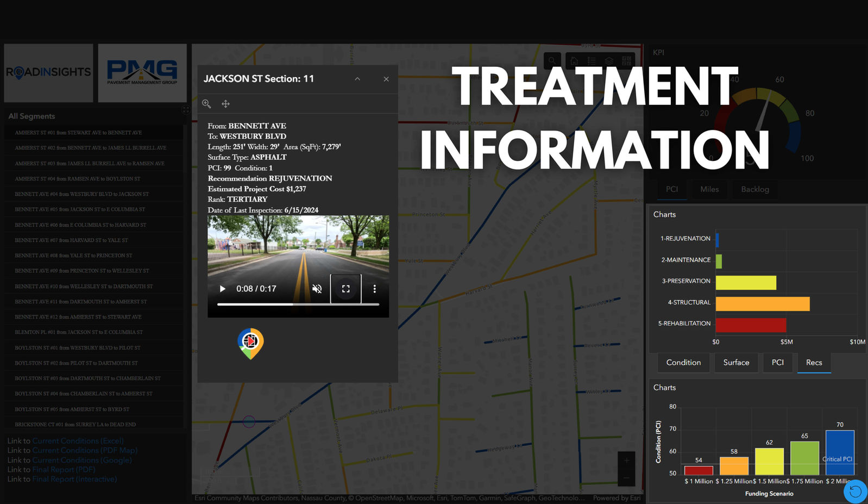Select the 5-REHABILITATION red chart bar

pyautogui.click(x=751, y=325)
